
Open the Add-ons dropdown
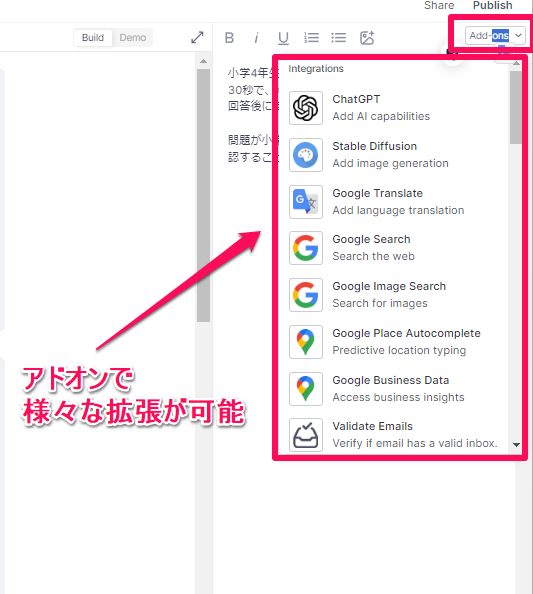pyautogui.click(x=495, y=36)
